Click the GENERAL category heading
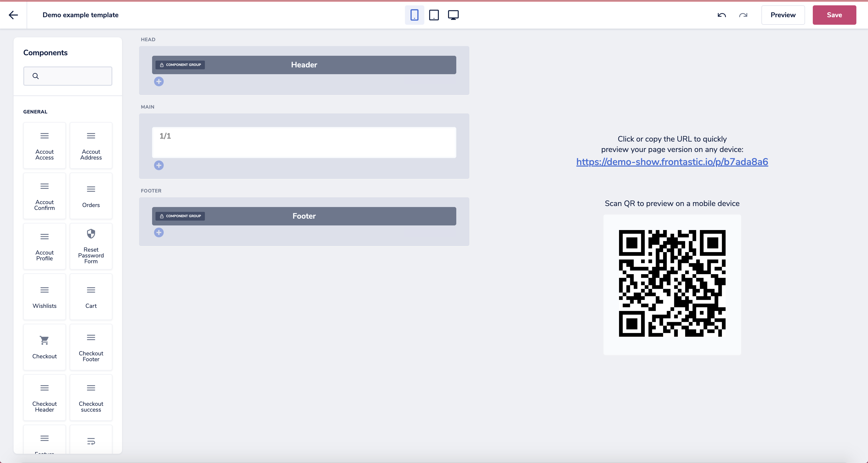The width and height of the screenshot is (868, 463). coord(35,112)
